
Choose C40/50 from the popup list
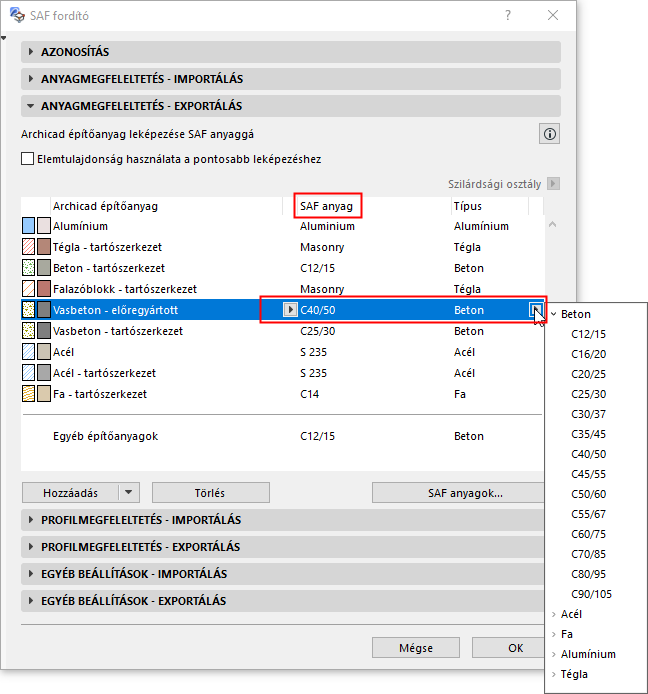[588, 454]
